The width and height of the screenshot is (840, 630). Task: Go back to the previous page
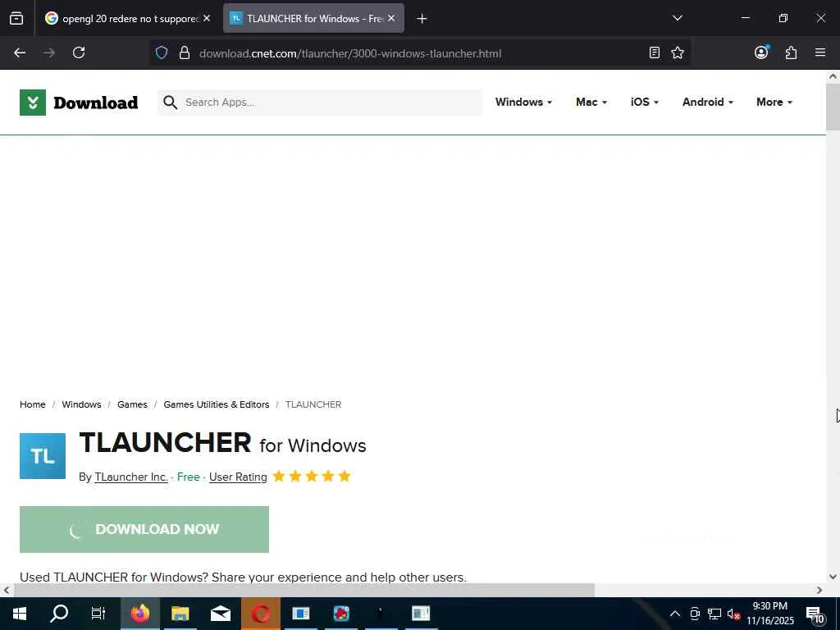tap(20, 52)
